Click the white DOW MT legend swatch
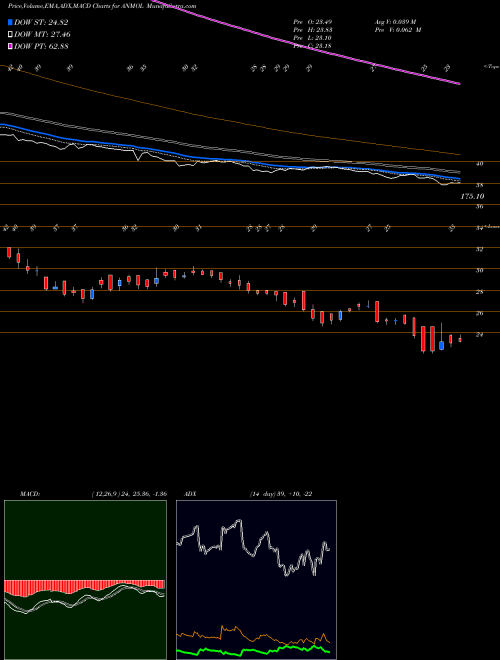This screenshot has height=660, width=500. pyautogui.click(x=10, y=35)
